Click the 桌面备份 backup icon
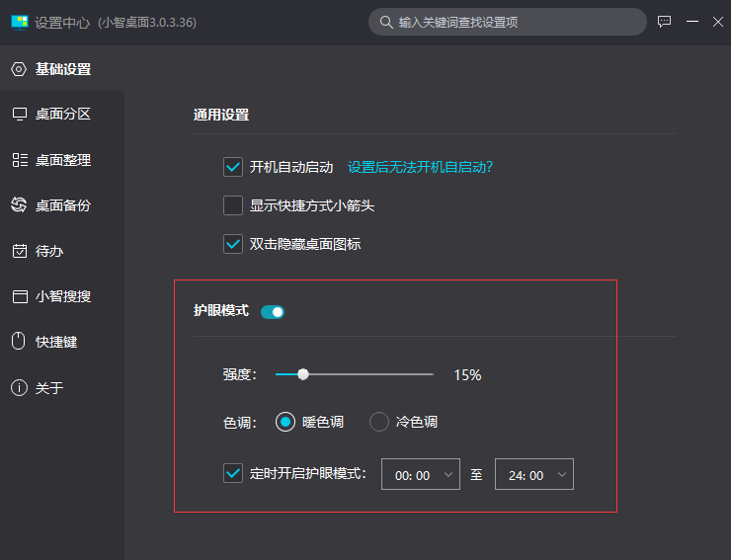Viewport: 731px width, 560px height. tap(19, 205)
